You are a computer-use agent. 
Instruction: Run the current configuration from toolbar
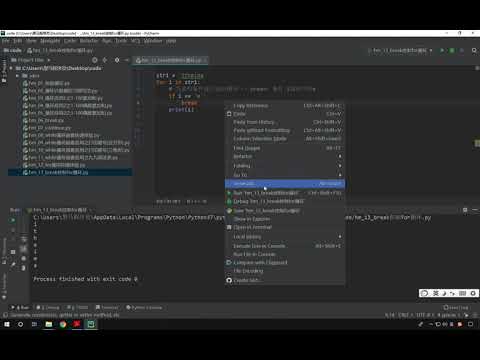coord(442,50)
